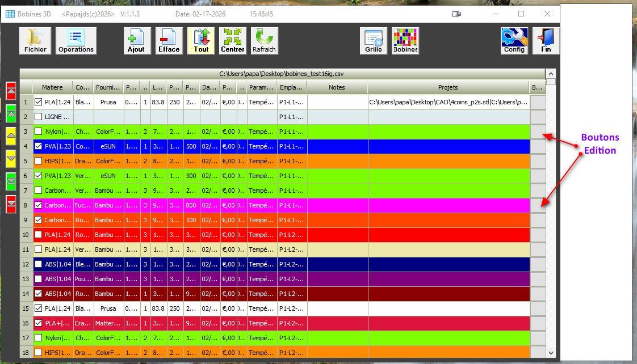Toggle the Tout select-all button
The width and height of the screenshot is (637, 364).
[x=201, y=41]
